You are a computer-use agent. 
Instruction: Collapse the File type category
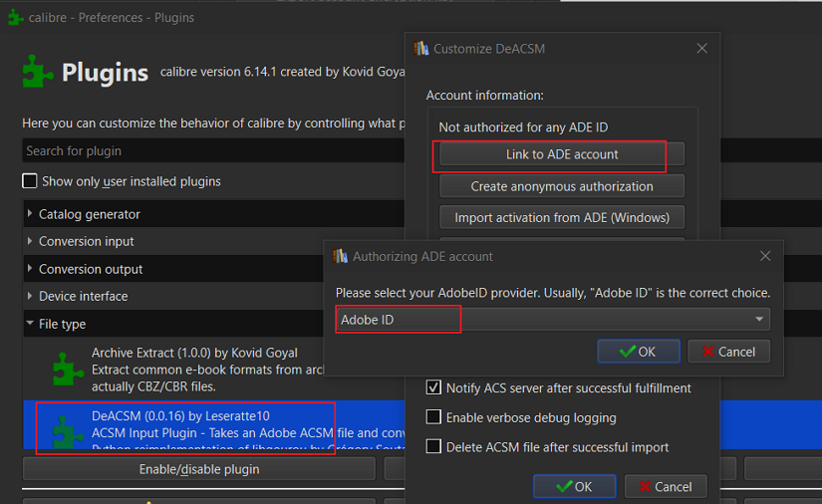coord(30,324)
